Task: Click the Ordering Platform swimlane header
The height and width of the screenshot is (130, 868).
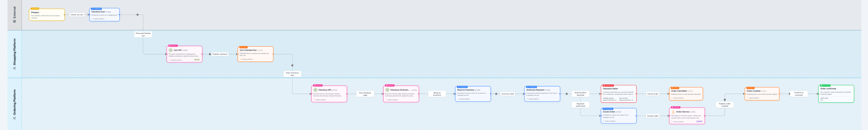Action: tap(14, 104)
